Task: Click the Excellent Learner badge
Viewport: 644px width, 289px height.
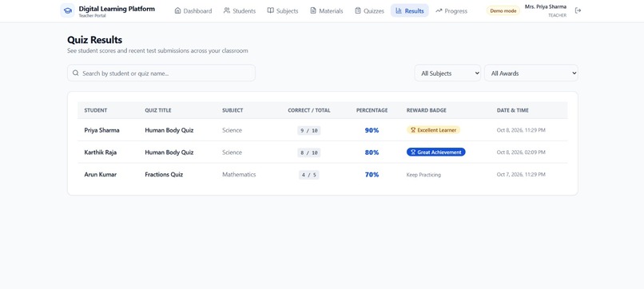Action: click(434, 130)
